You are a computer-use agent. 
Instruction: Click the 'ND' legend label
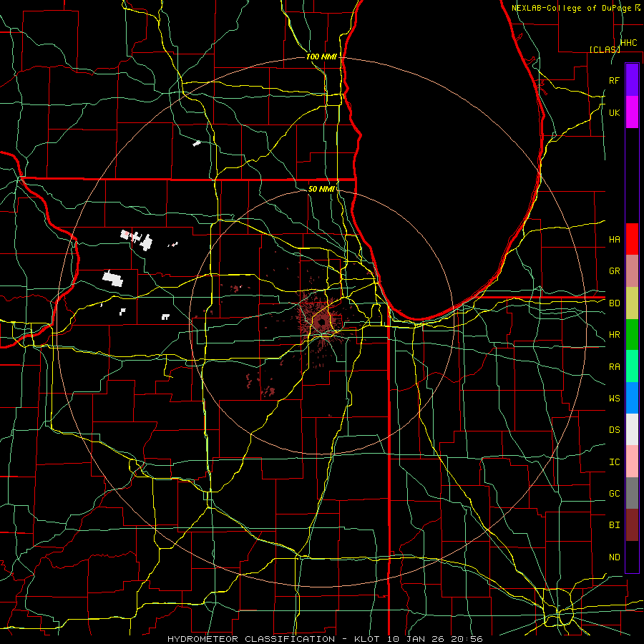[614, 557]
